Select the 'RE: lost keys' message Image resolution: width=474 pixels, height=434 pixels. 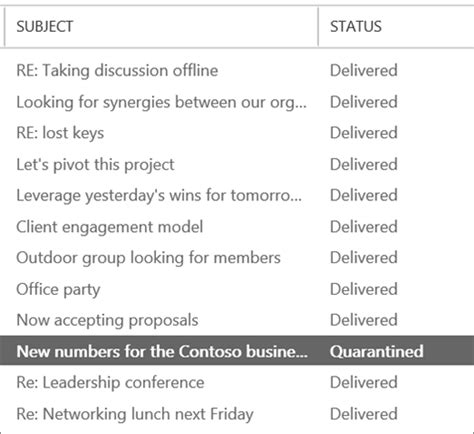[x=237, y=133]
